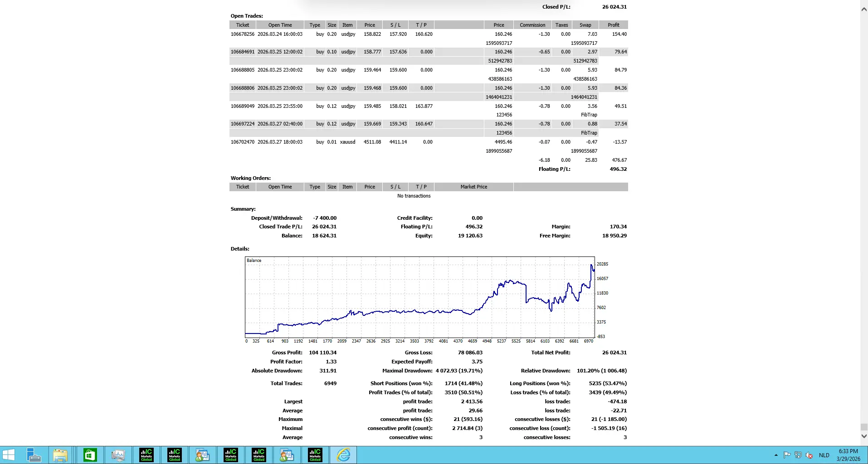Image resolution: width=868 pixels, height=464 pixels.
Task: Open the Action Center flag icon
Action: pos(787,455)
